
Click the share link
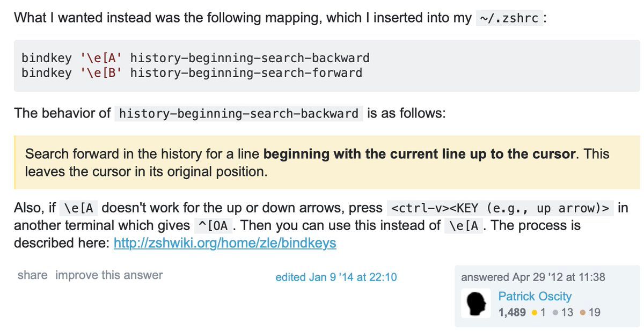click(x=32, y=275)
